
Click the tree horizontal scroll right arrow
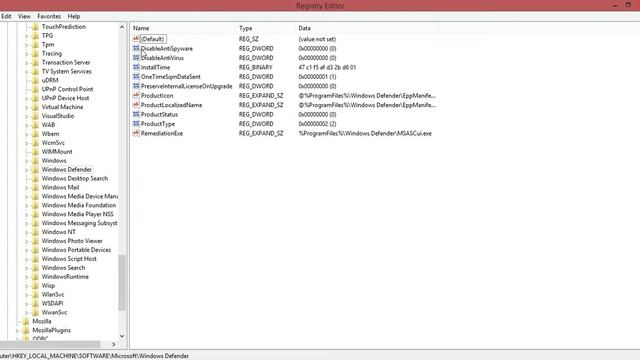(113, 344)
